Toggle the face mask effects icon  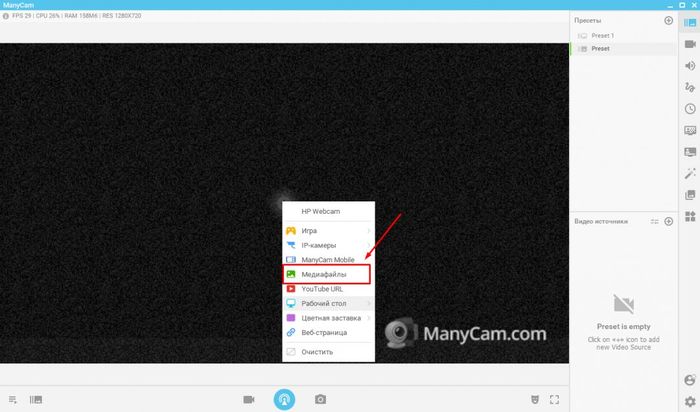tap(535, 400)
